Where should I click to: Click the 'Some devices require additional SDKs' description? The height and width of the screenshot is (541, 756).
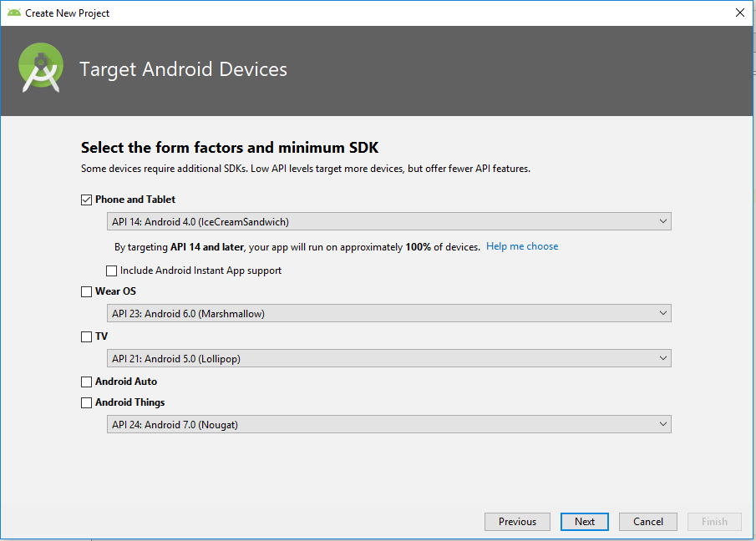click(306, 169)
